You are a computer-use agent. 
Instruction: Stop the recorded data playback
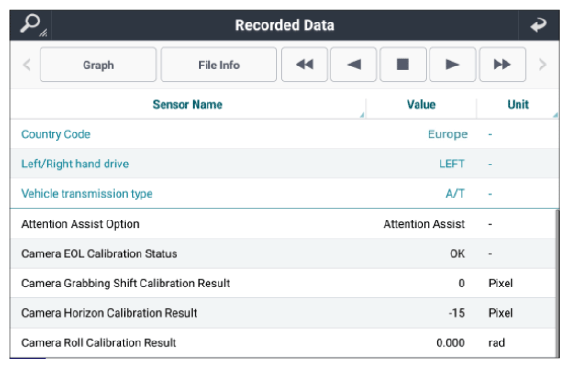[x=403, y=65]
